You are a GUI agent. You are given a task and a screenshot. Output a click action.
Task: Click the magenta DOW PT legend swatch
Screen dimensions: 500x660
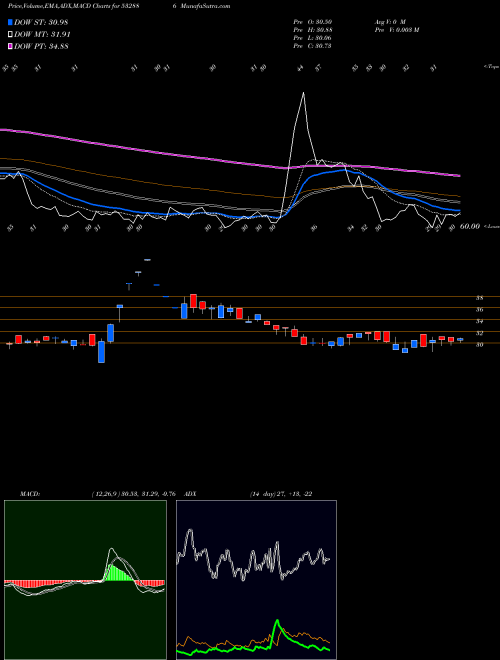11,46
